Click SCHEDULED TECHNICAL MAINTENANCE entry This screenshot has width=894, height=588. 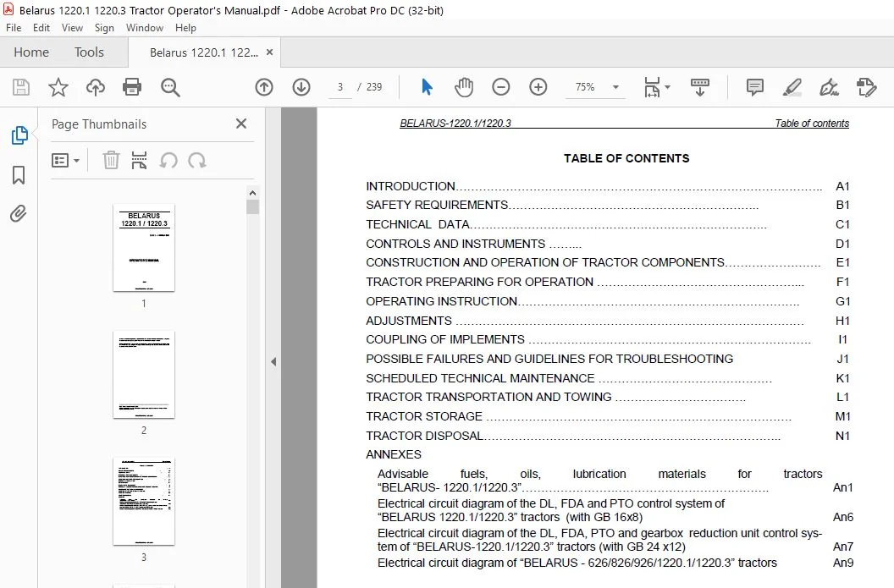(x=608, y=378)
